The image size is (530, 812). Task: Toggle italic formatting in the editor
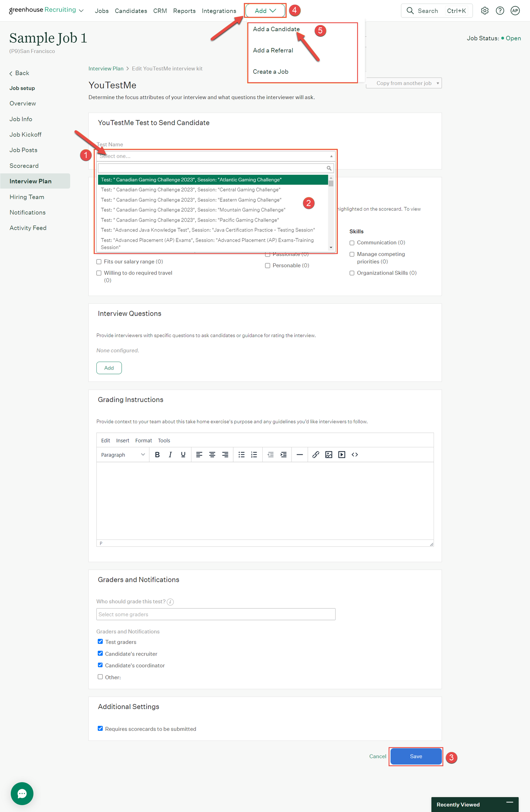tap(170, 454)
